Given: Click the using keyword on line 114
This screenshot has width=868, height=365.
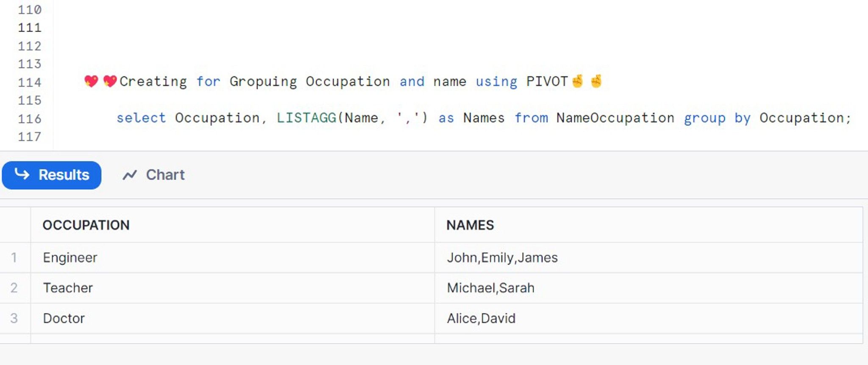Looking at the screenshot, I should 496,81.
